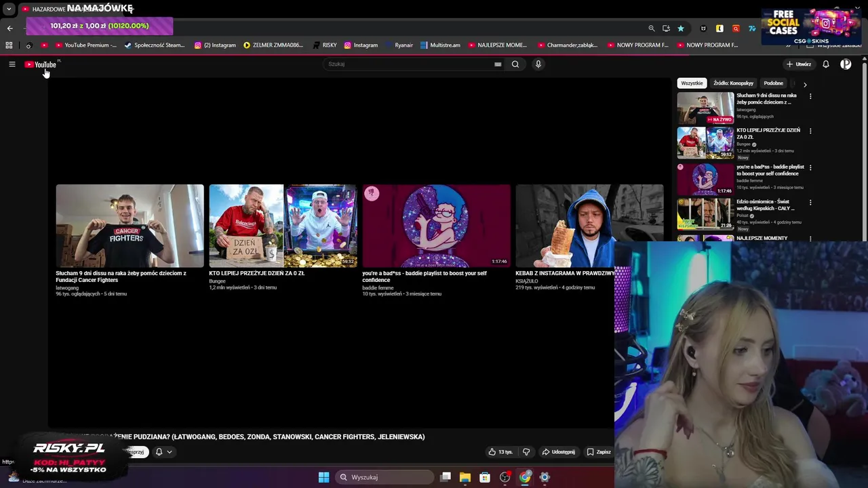Screen dimensions: 868x488
Task: Click taskbar Wyszukaj search box
Action: (x=384, y=477)
